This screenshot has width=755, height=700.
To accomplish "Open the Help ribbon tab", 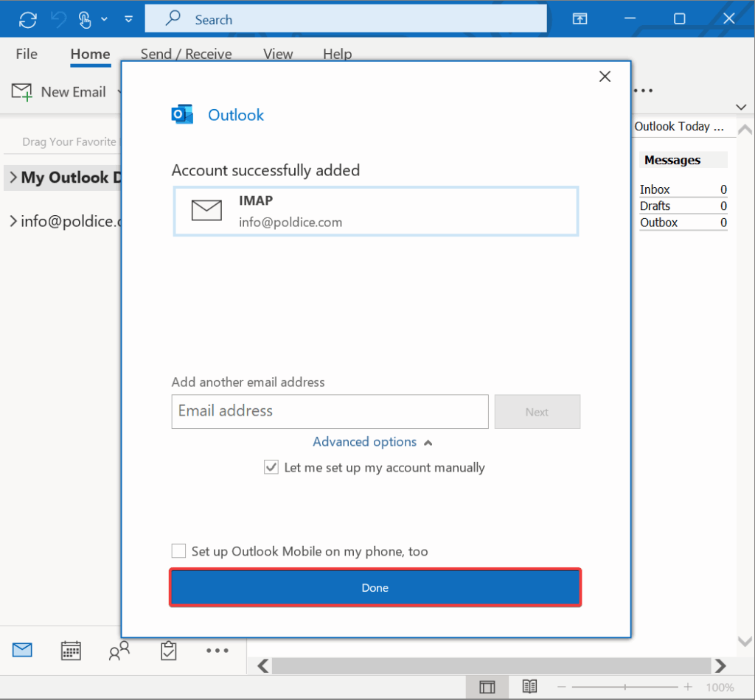I will [337, 54].
